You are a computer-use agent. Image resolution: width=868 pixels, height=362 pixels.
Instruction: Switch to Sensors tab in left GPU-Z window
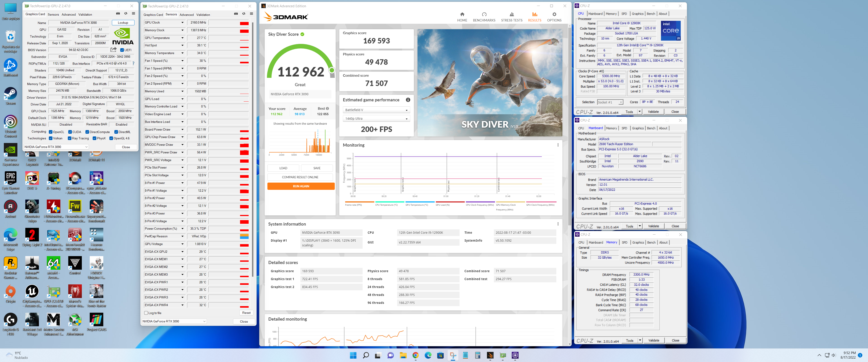coord(53,14)
